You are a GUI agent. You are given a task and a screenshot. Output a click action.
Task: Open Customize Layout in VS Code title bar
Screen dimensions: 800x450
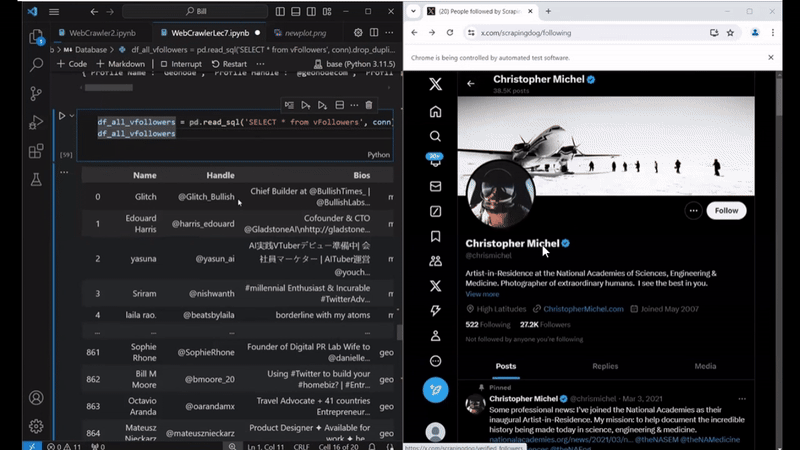coord(327,11)
